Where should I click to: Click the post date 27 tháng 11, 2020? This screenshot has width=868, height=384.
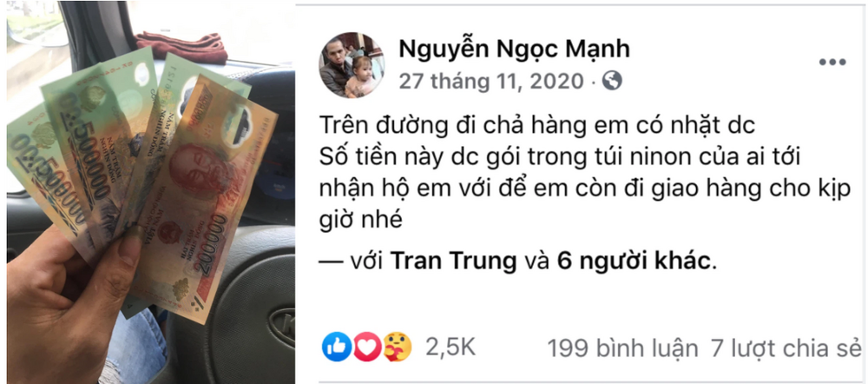coord(491,82)
